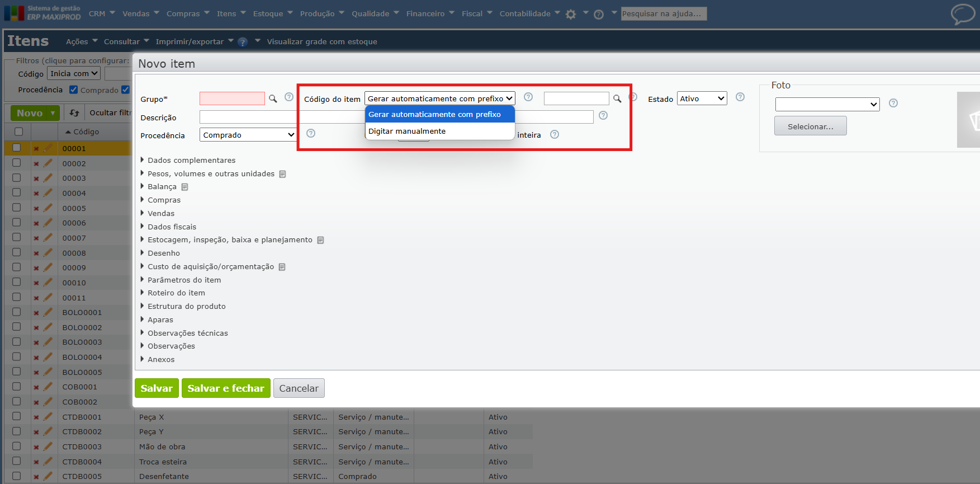Image resolution: width=980 pixels, height=484 pixels.
Task: Click the red X for item COB0001
Action: (36, 387)
